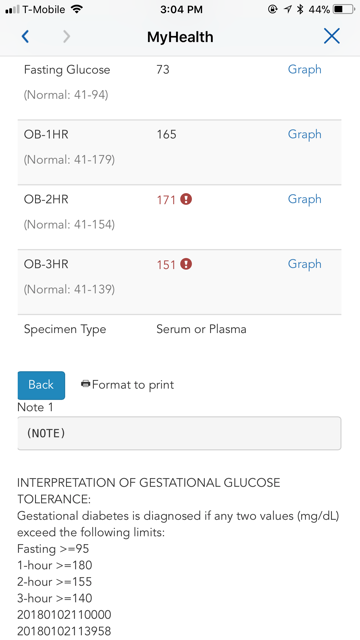Open Graph for OB-2HR result
The image size is (360, 640).
pyautogui.click(x=304, y=199)
